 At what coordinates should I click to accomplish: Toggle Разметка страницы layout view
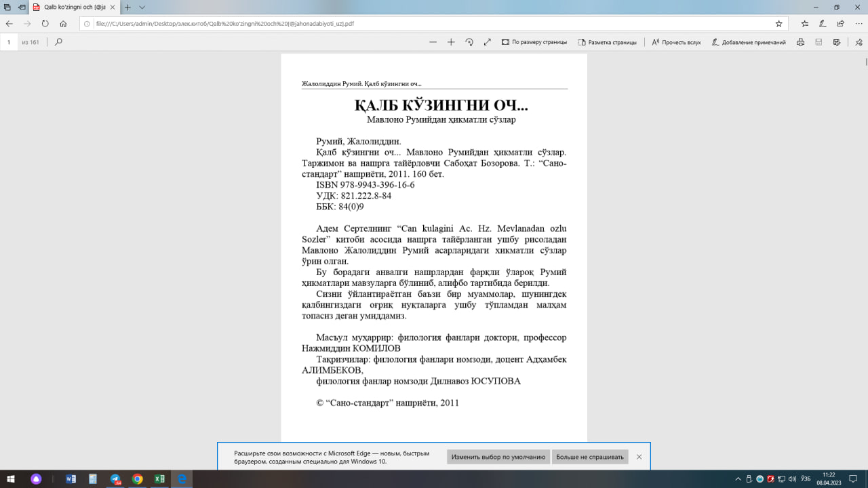[x=608, y=41]
